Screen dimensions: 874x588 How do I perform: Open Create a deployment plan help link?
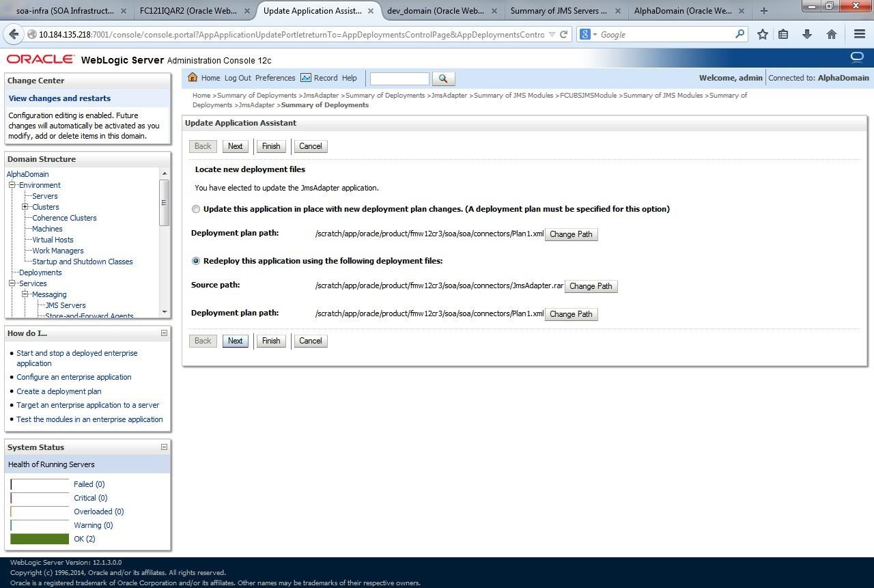59,391
